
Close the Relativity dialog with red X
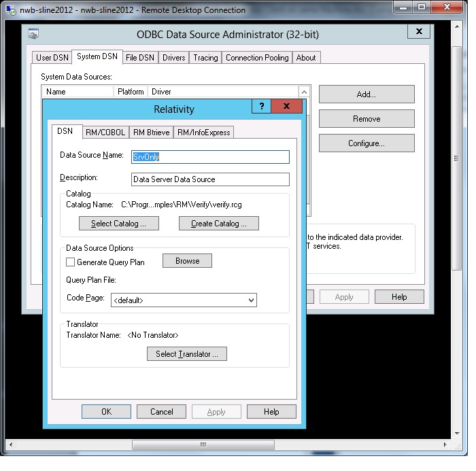(x=286, y=106)
